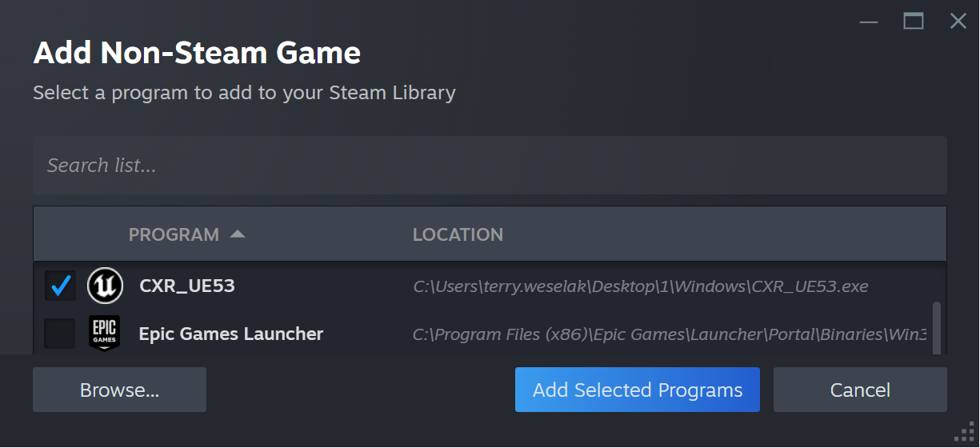This screenshot has height=448, width=980.
Task: Check the Epic Games Launcher checkbox
Action: point(60,334)
